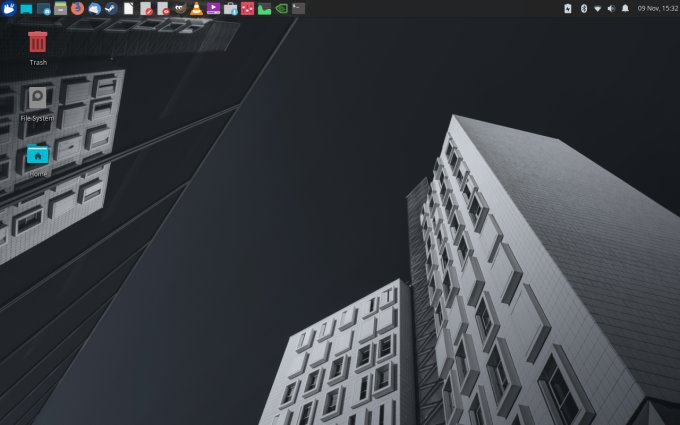Open the software store bag icon
The width and height of the screenshot is (680, 425).
click(x=230, y=8)
